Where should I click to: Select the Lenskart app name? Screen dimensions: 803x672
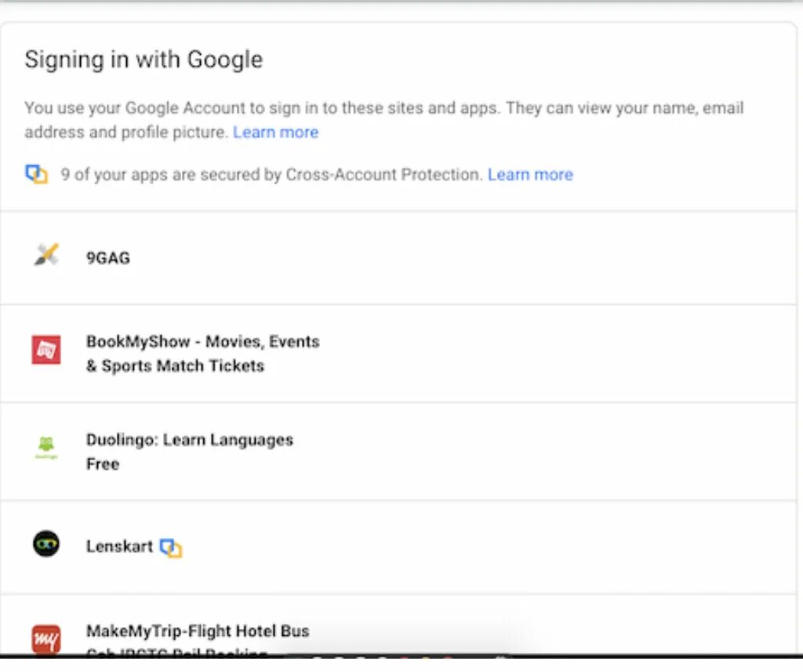[x=119, y=547]
